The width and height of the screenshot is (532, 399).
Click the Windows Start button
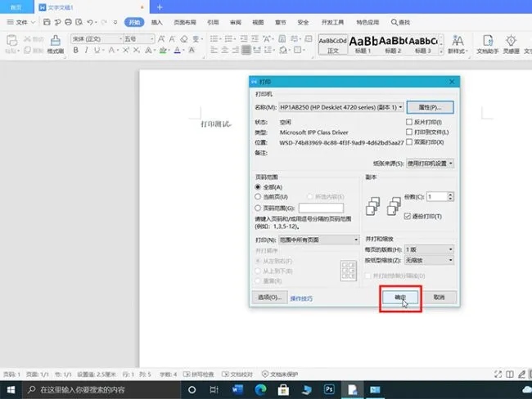pyautogui.click(x=11, y=390)
